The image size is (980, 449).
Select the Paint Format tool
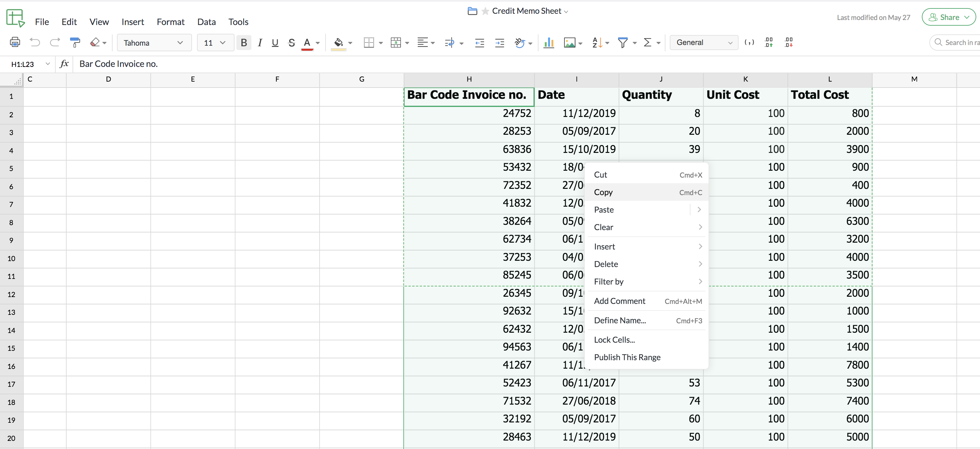point(75,42)
